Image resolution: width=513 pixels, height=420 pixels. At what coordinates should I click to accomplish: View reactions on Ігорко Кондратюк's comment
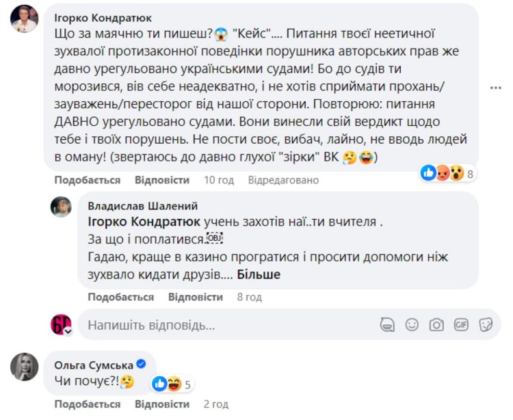pos(447,173)
